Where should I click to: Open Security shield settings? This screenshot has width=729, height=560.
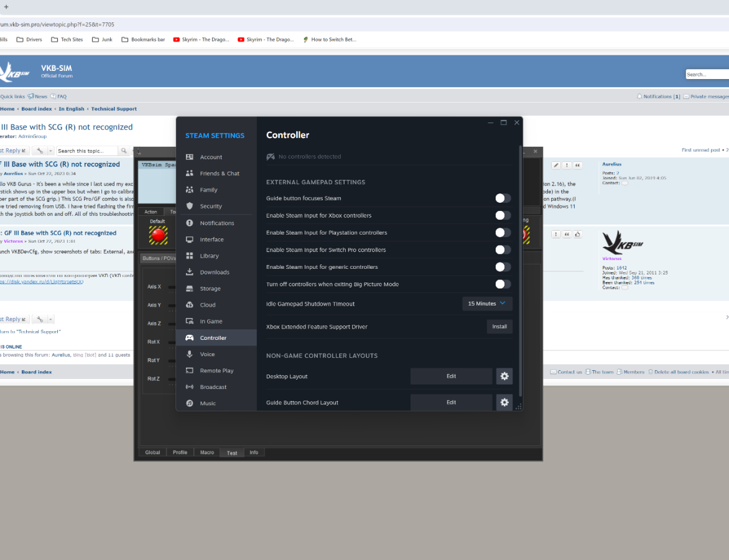189,206
